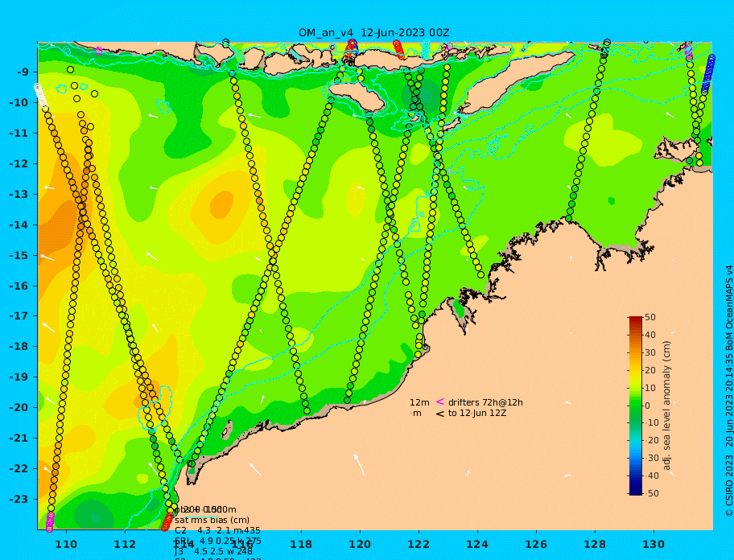Click the colorbar tick label 40
734x560 pixels.
650,335
